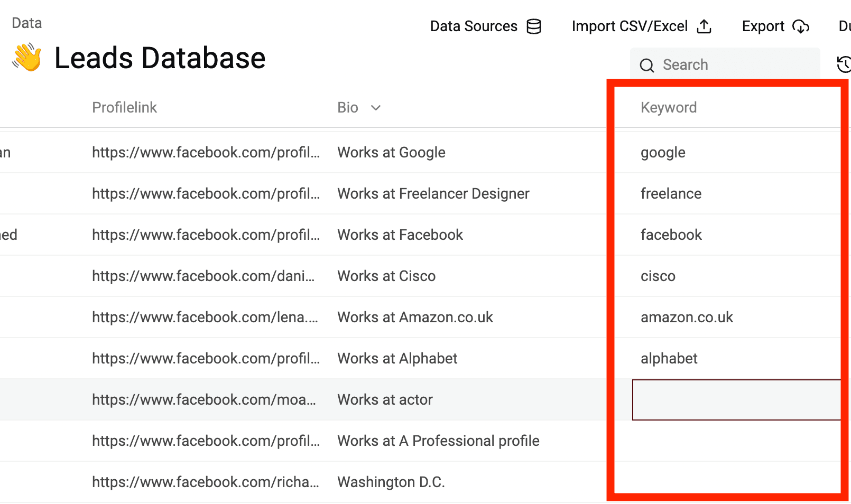This screenshot has width=851, height=504.
Task: Click the Data breadcrumb label
Action: (27, 23)
